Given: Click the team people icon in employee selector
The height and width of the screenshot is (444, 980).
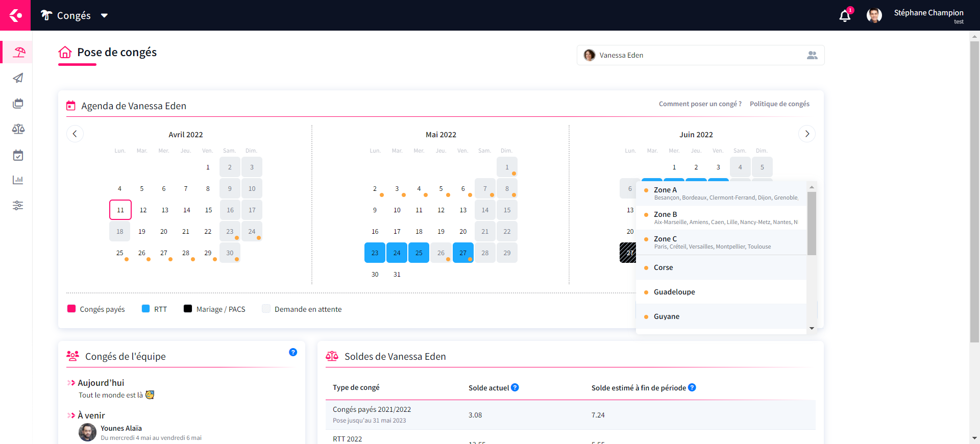Looking at the screenshot, I should (x=812, y=55).
